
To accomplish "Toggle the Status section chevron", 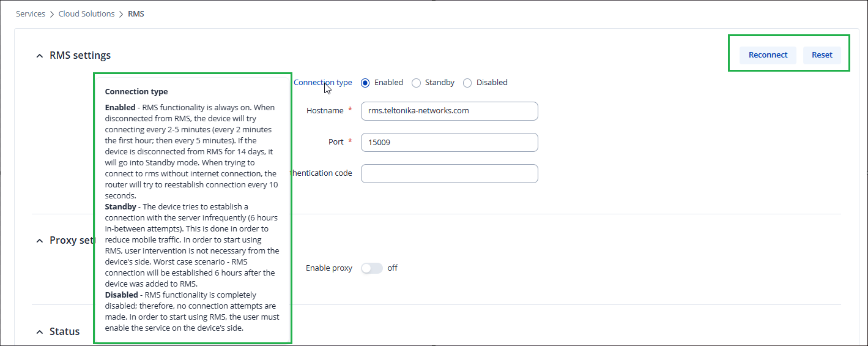I will coord(40,332).
